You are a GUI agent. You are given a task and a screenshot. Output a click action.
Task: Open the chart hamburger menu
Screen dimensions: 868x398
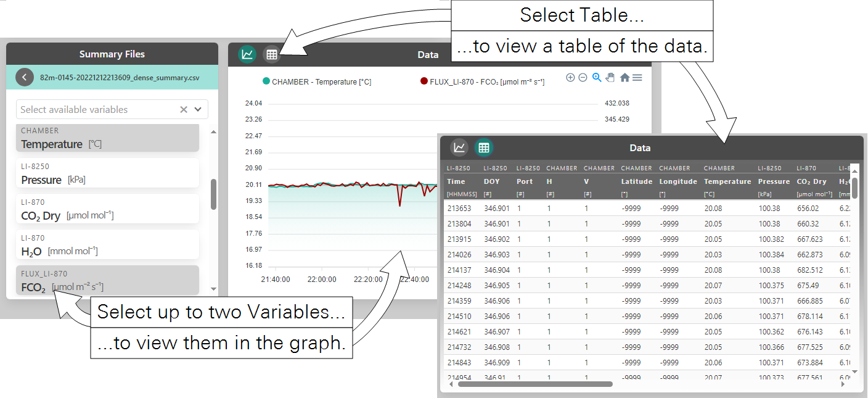click(x=637, y=78)
